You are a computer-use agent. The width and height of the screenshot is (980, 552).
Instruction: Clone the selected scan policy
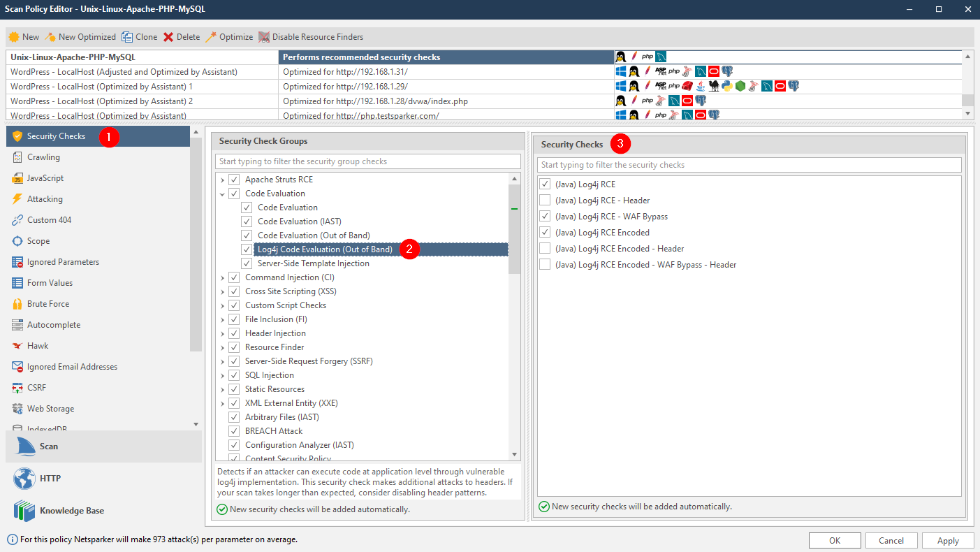pyautogui.click(x=139, y=37)
